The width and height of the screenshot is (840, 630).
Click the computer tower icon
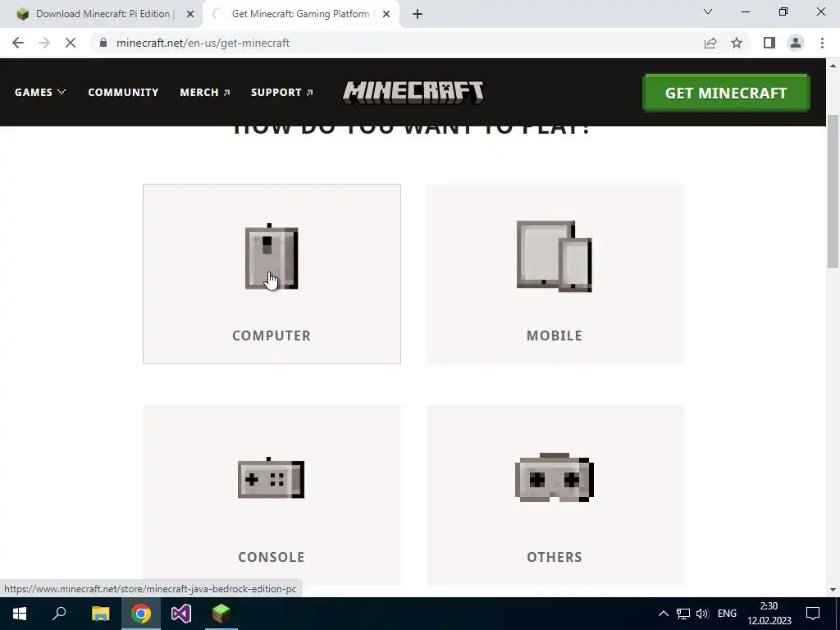pos(272,257)
